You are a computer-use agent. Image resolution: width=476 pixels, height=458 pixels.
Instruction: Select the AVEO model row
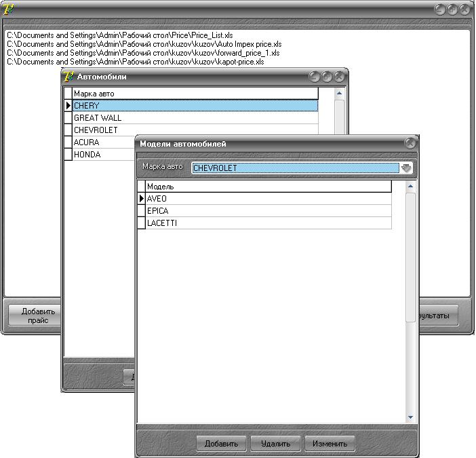tap(269, 199)
